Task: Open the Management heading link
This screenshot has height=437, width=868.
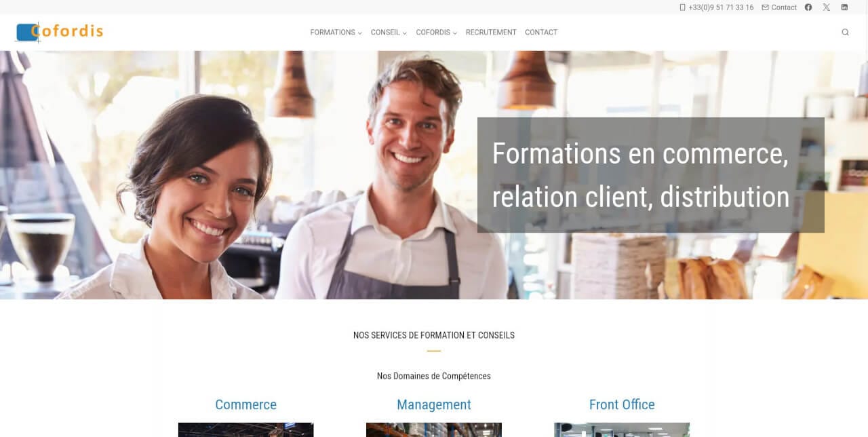Action: (x=434, y=404)
